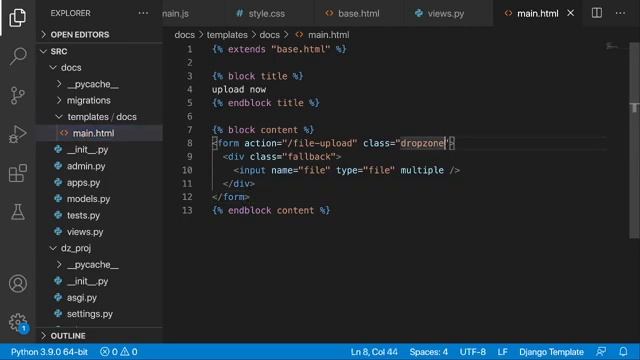
Task: Open the Accounts icon
Action: (18, 284)
